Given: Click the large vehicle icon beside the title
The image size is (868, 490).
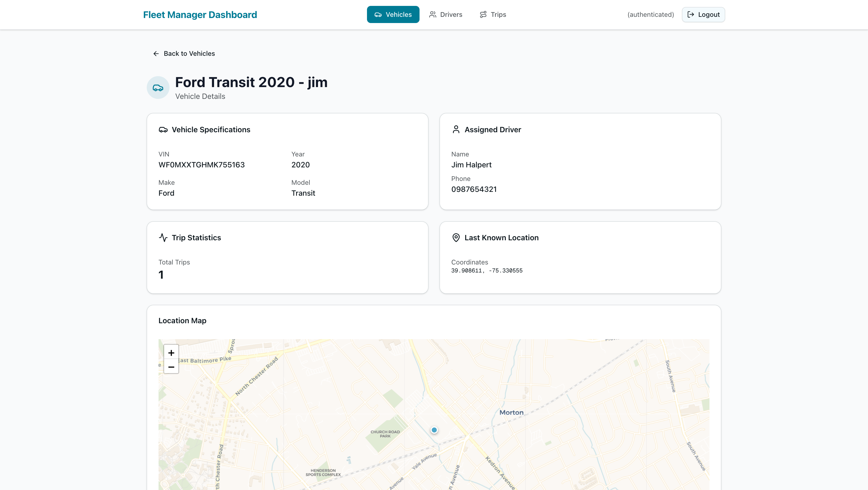Looking at the screenshot, I should point(158,88).
